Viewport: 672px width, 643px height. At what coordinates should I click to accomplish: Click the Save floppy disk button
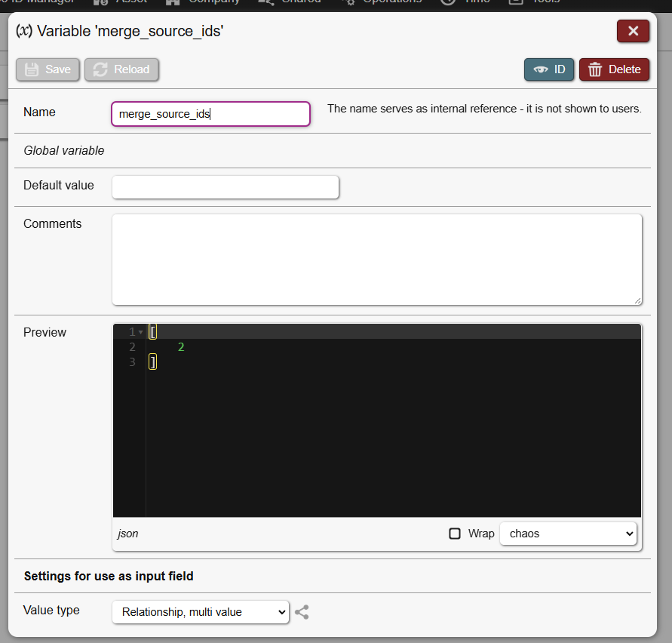click(49, 69)
